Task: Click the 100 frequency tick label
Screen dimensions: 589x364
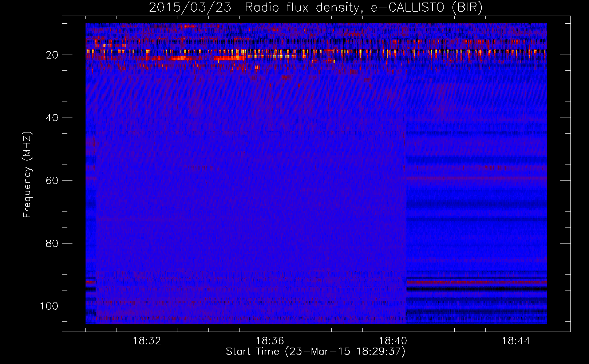Action: (49, 306)
